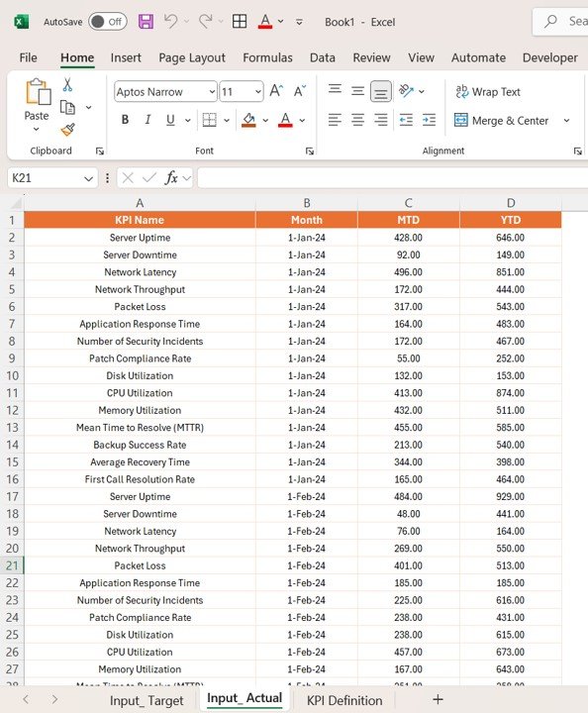Click the Paste clipboard icon
This screenshot has width=588, height=713.
coord(38,92)
